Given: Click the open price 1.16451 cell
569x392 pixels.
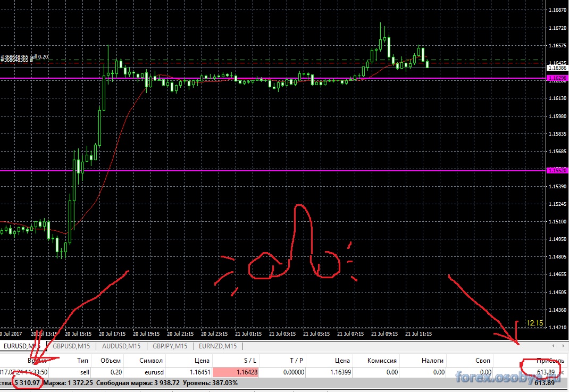Looking at the screenshot, I should coord(200,372).
